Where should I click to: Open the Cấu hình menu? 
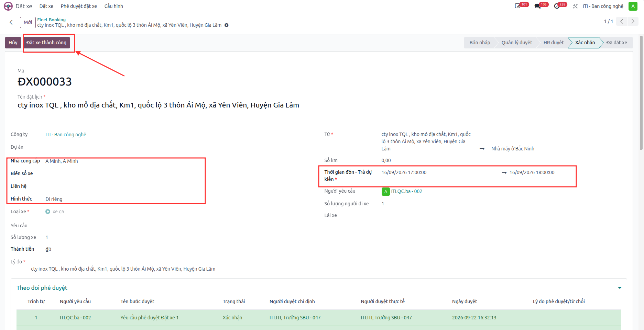[114, 6]
